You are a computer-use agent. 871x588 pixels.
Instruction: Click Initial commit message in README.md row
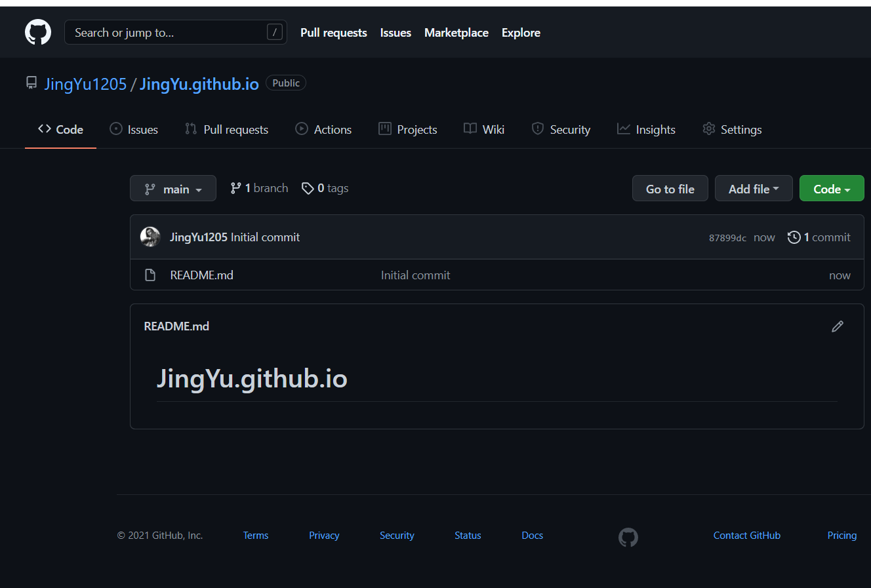[x=416, y=275]
